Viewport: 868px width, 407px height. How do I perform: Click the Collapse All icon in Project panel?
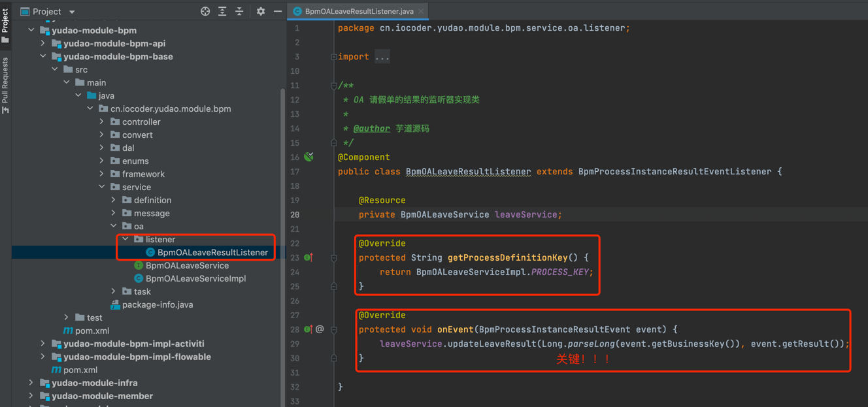pyautogui.click(x=239, y=11)
